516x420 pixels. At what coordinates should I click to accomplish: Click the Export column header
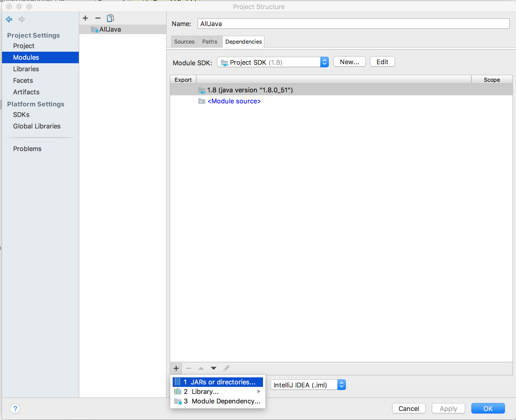[x=183, y=80]
